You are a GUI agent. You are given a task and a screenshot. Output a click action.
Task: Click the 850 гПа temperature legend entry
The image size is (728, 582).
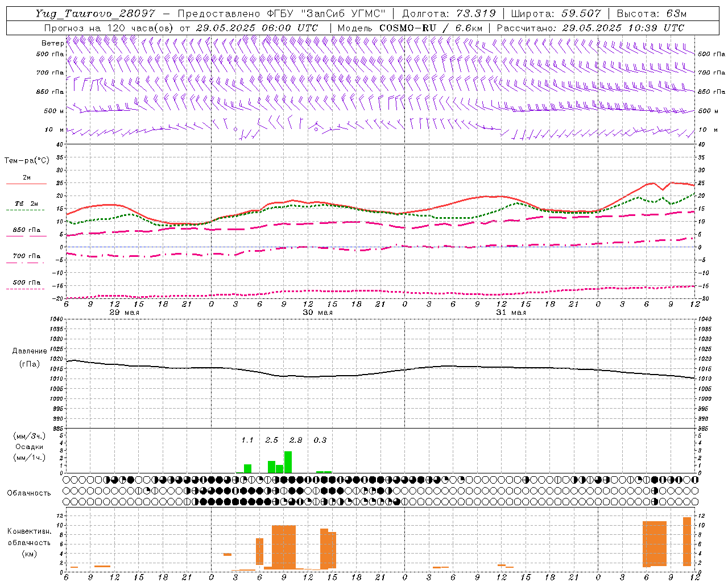(26, 230)
